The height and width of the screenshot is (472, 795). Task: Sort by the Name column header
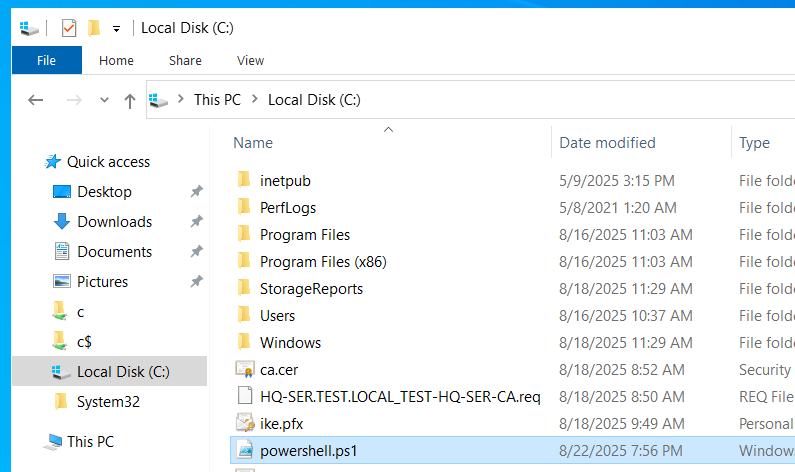(x=253, y=143)
